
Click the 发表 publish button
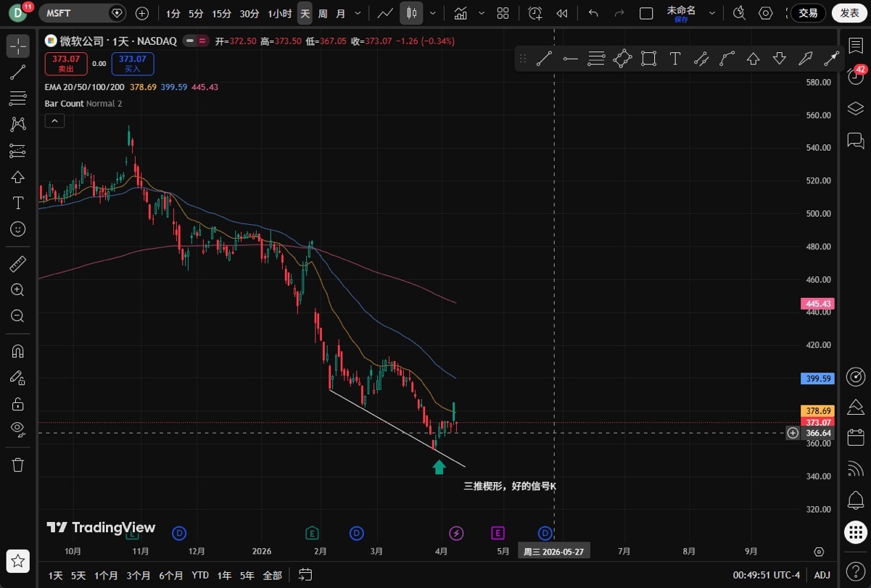coord(849,13)
